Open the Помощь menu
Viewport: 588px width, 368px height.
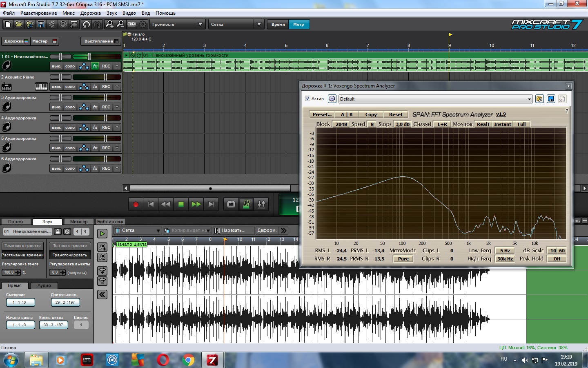click(x=165, y=13)
